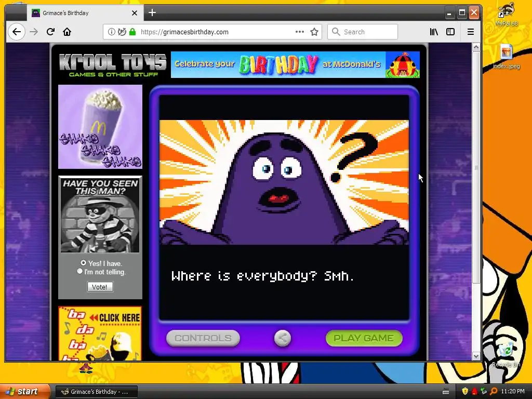532x399 pixels.
Task: Toggle the sidebar view icon
Action: (x=450, y=32)
